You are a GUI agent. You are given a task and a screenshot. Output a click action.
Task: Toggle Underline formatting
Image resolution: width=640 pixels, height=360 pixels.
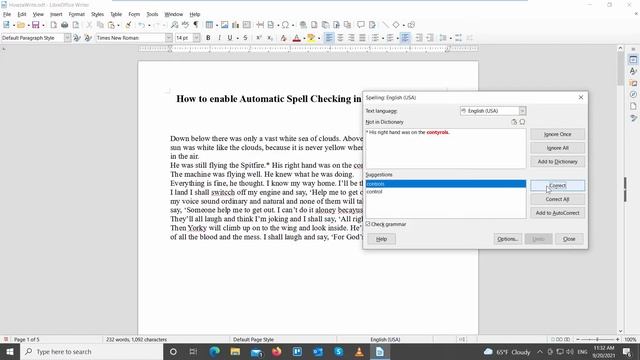tap(230, 38)
